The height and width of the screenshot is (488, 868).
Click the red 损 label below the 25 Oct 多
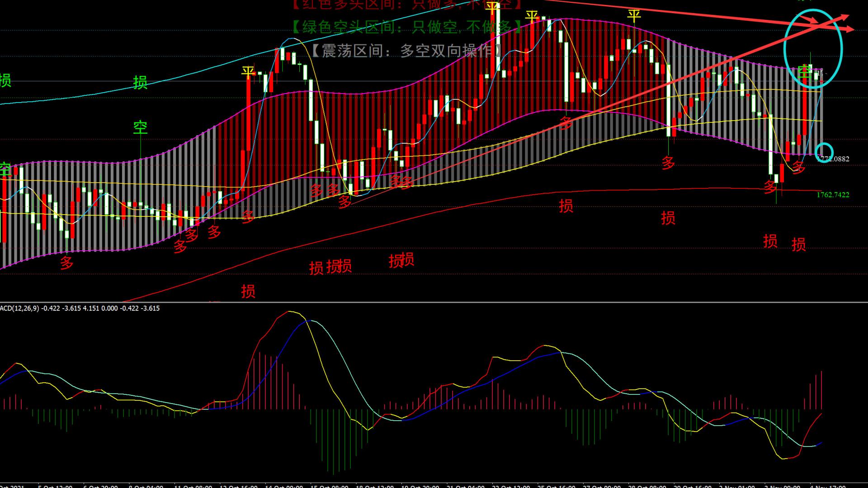click(x=566, y=206)
